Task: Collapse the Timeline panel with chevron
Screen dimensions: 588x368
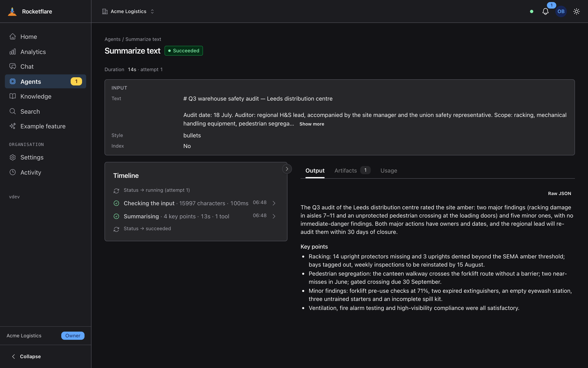Action: point(287,169)
